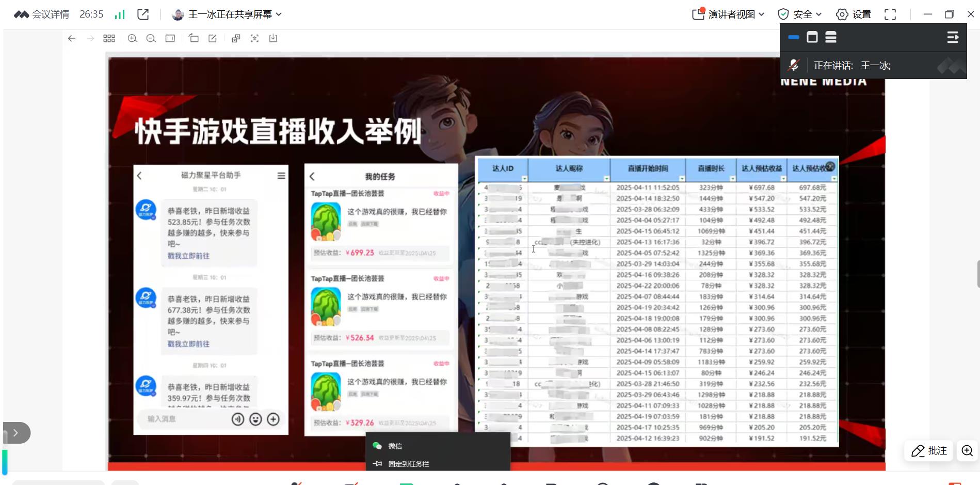Switch the floating panel to the minimized strip view
Screen dimensions: 980x485
click(794, 37)
